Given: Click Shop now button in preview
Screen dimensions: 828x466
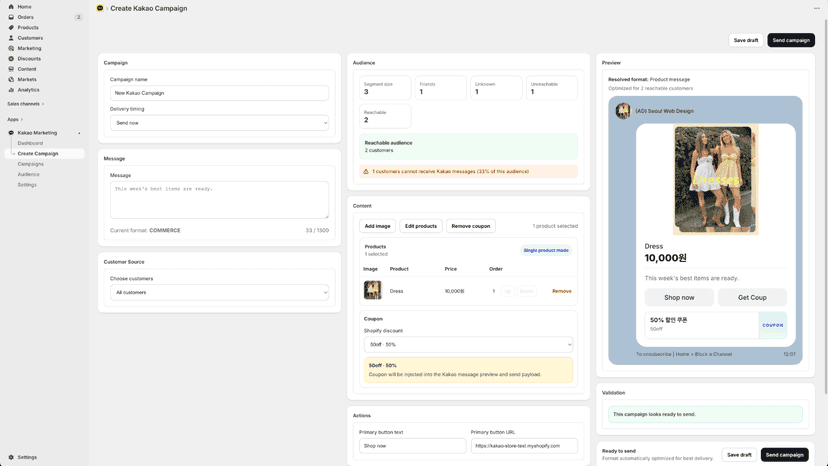Looking at the screenshot, I should [679, 297].
